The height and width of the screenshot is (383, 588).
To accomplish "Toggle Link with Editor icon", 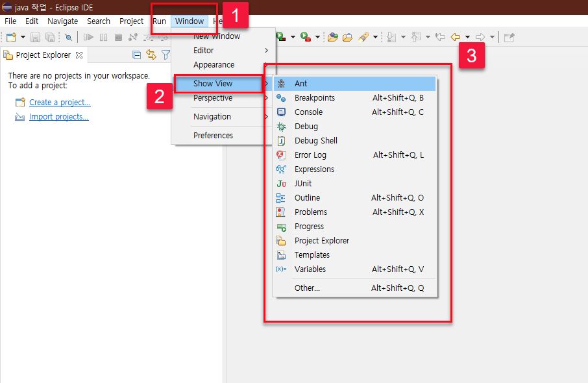I will point(151,55).
